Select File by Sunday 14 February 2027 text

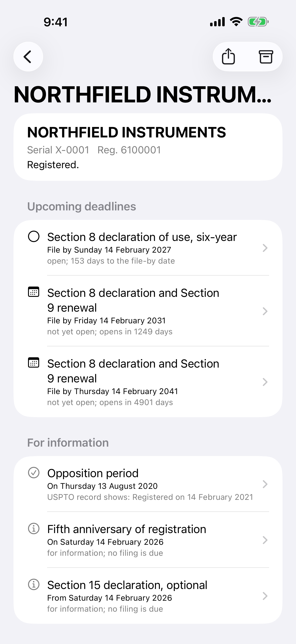109,250
